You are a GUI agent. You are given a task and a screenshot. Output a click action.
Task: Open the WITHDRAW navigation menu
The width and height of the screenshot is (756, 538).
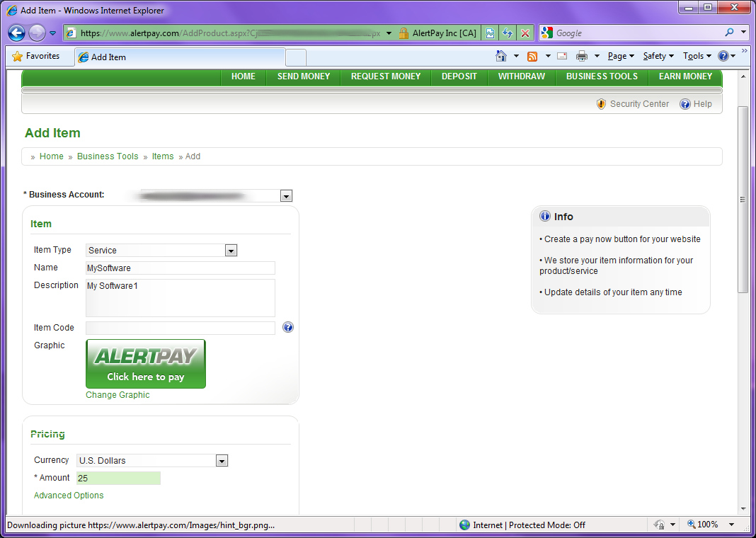[x=522, y=76]
